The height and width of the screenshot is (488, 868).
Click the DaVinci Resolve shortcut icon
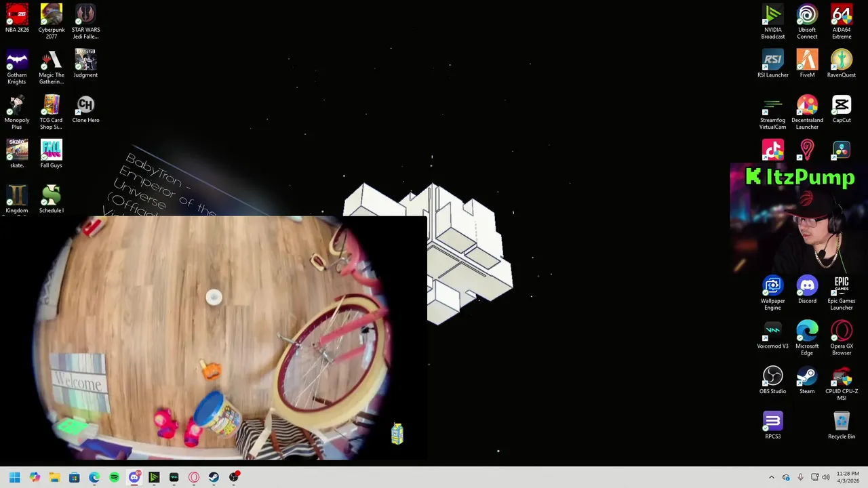842,150
